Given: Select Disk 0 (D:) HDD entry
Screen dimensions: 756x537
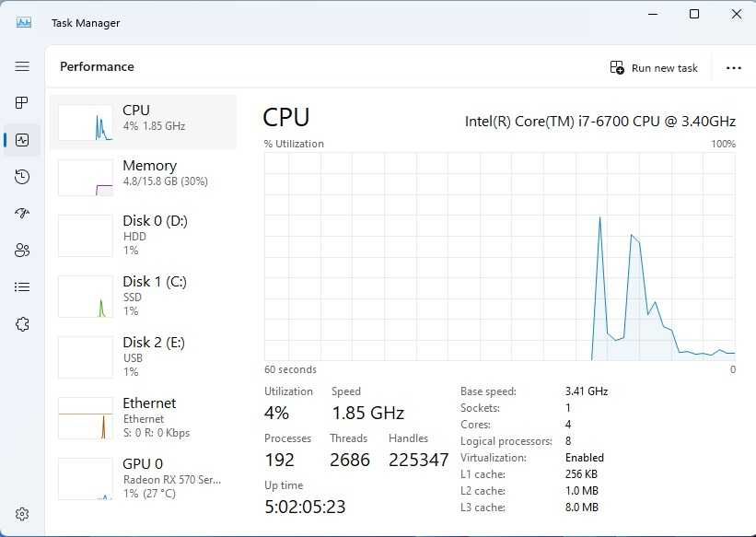Looking at the screenshot, I should point(143,235).
